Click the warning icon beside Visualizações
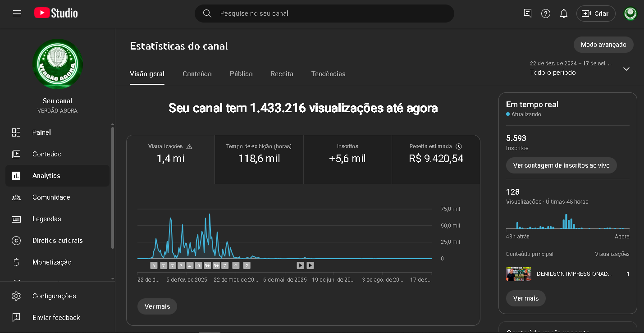 pyautogui.click(x=189, y=146)
